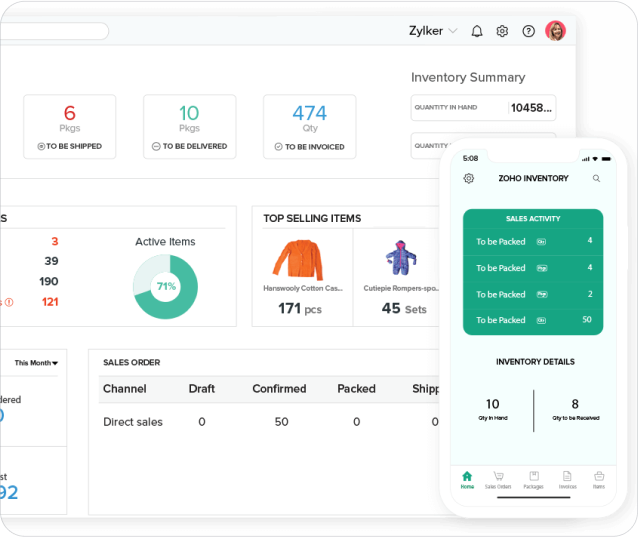Click the Draft column header

click(202, 389)
